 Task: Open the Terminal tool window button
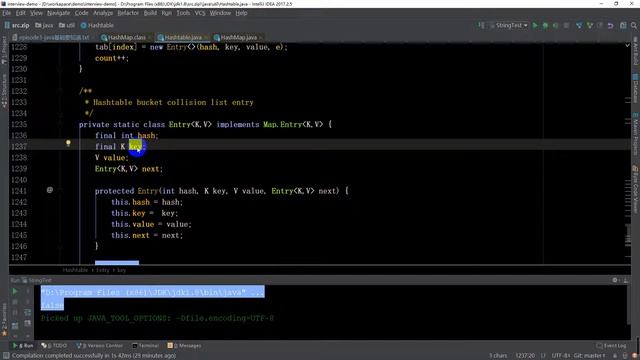[145, 346]
